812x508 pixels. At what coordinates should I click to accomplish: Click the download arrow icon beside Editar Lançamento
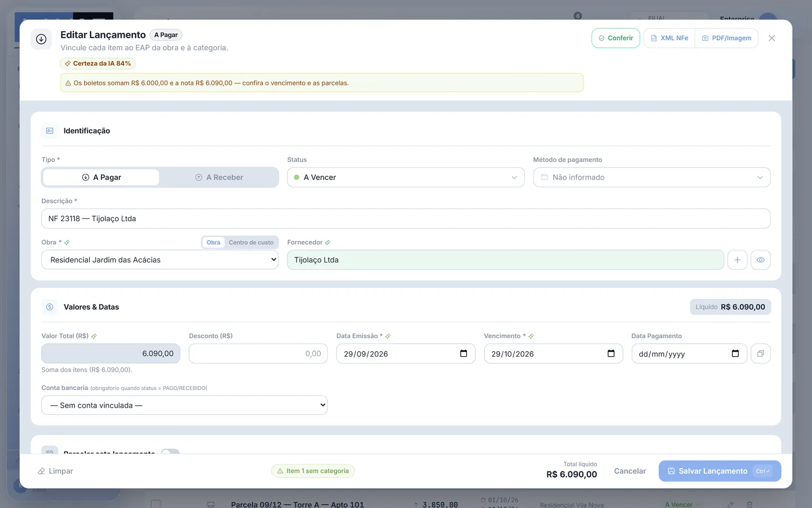41,39
